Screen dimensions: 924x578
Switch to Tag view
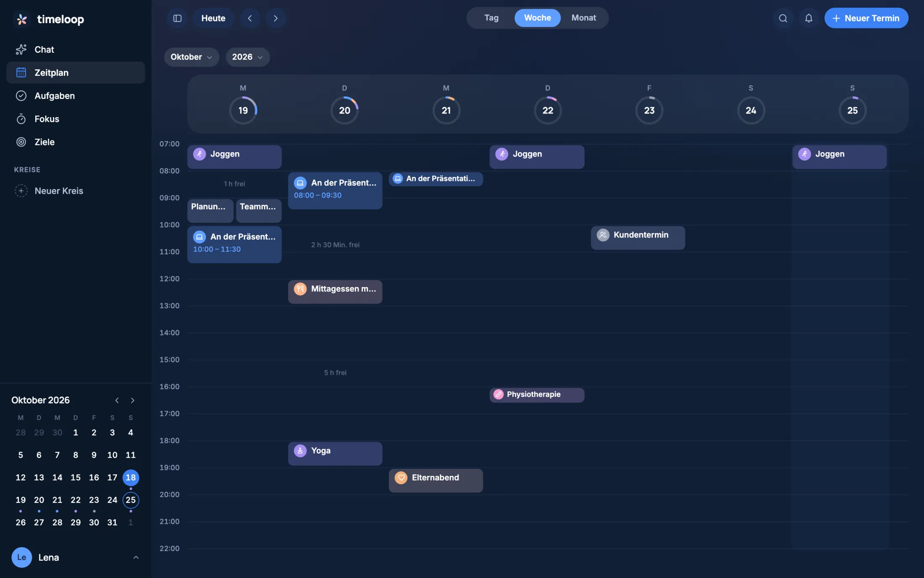pos(491,18)
